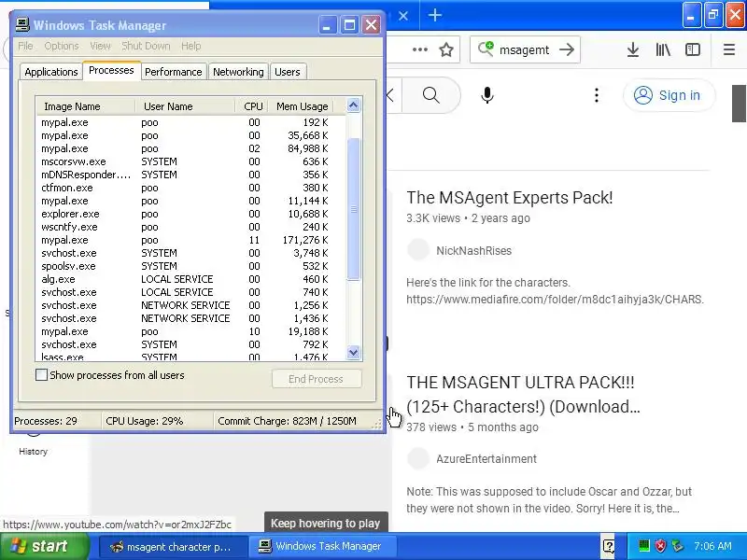Click the browser bookmark star icon

(x=446, y=49)
